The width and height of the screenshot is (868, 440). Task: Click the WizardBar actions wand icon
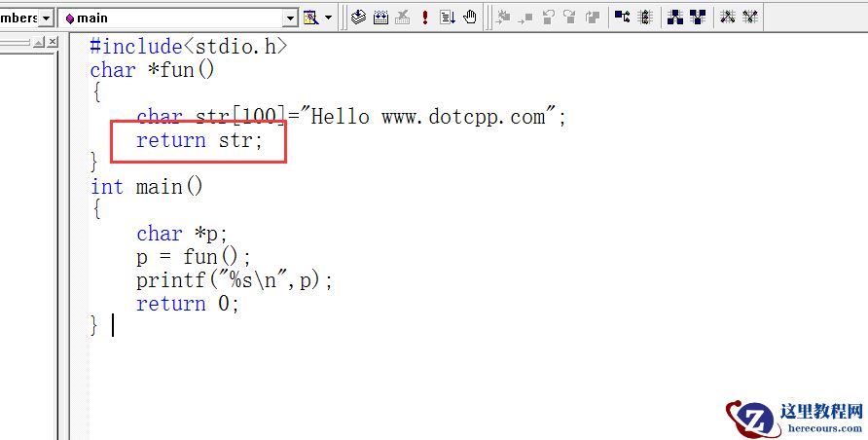pos(310,18)
